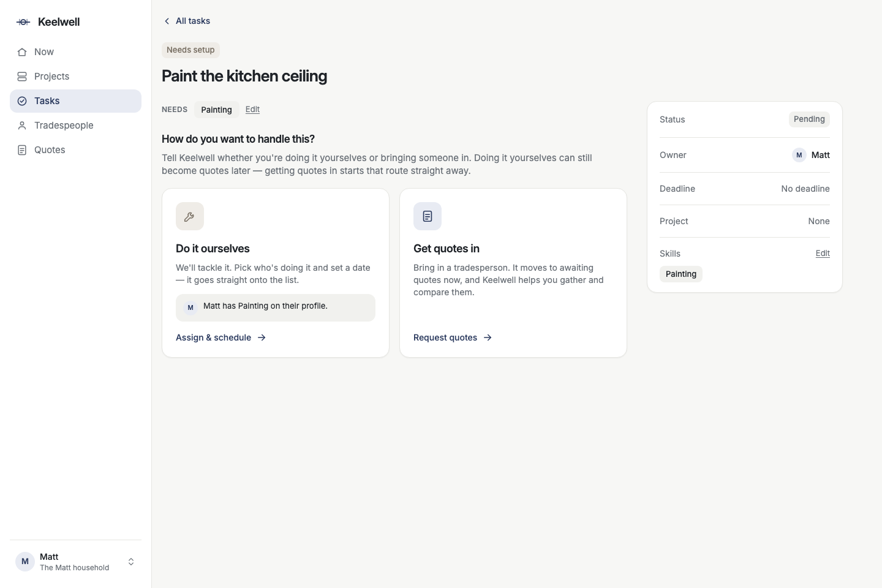Click the arrow next to Request quotes

point(488,337)
